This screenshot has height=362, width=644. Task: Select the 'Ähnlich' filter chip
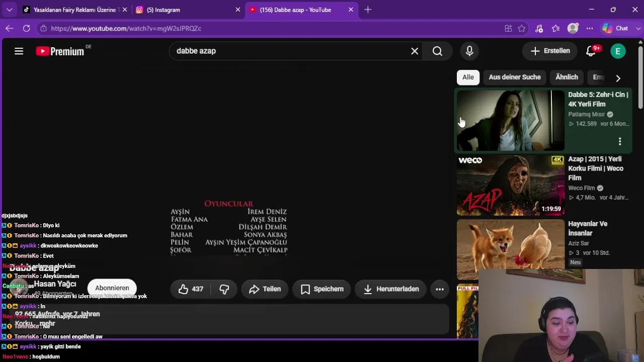pos(567,77)
